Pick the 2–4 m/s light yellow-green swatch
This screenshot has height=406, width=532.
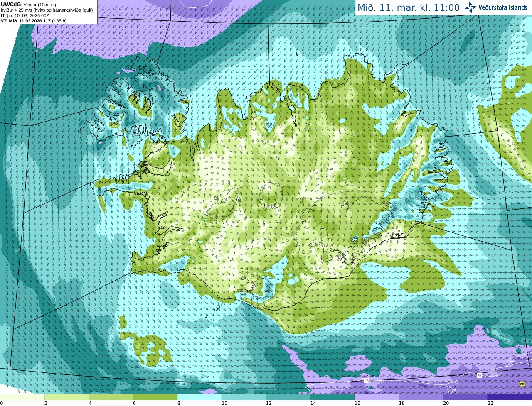(x=66, y=397)
